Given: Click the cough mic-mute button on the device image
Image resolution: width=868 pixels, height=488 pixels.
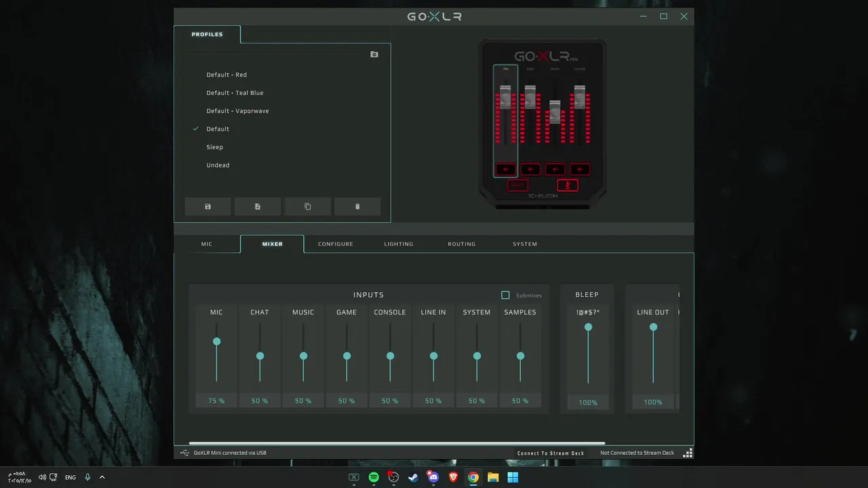Looking at the screenshot, I should tap(568, 185).
